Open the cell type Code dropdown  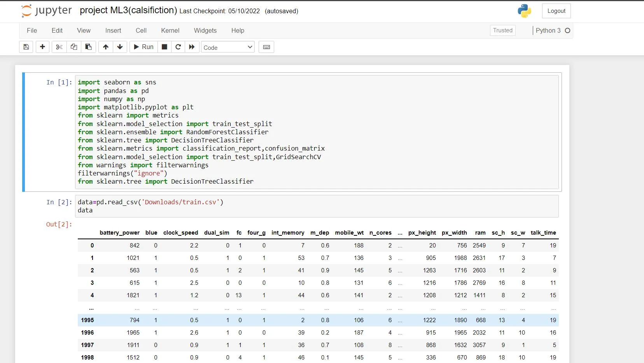coord(227,47)
